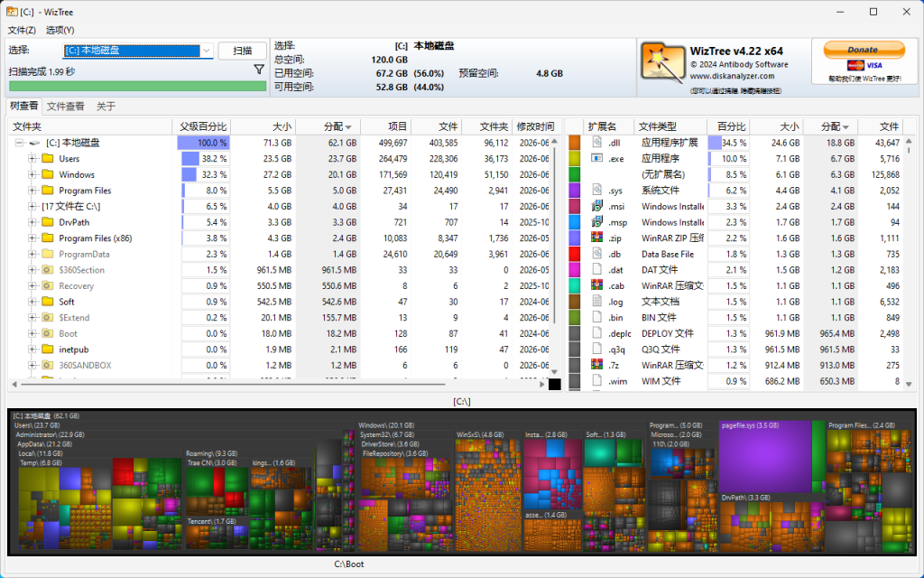Click the .dll file type icon

597,142
